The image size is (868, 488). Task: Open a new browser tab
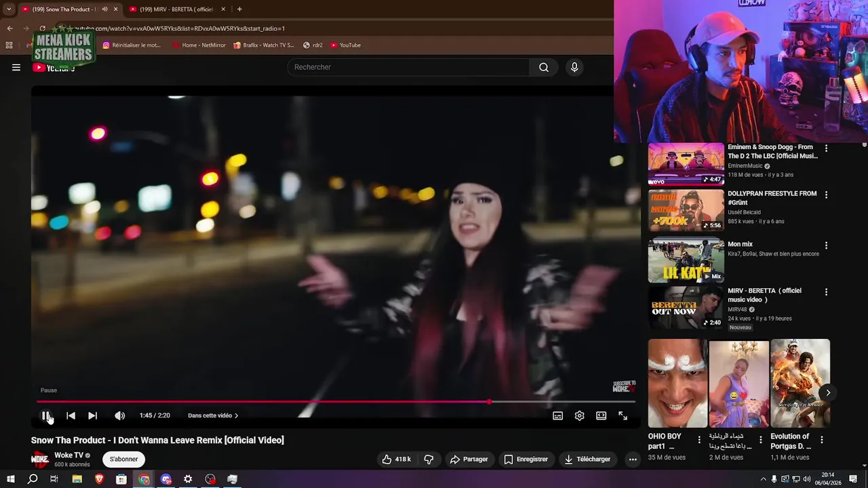point(239,9)
